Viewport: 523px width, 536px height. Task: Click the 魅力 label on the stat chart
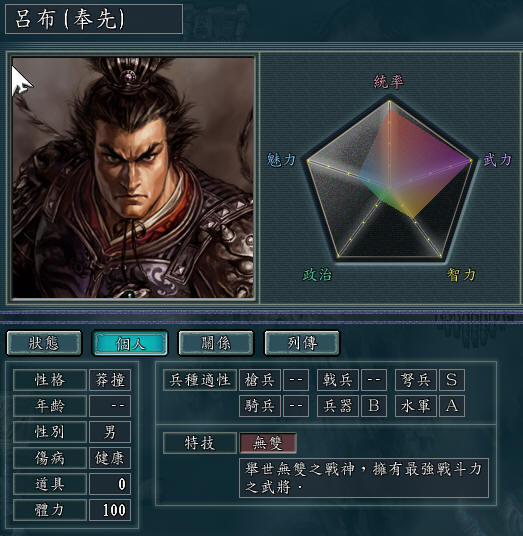pos(281,160)
